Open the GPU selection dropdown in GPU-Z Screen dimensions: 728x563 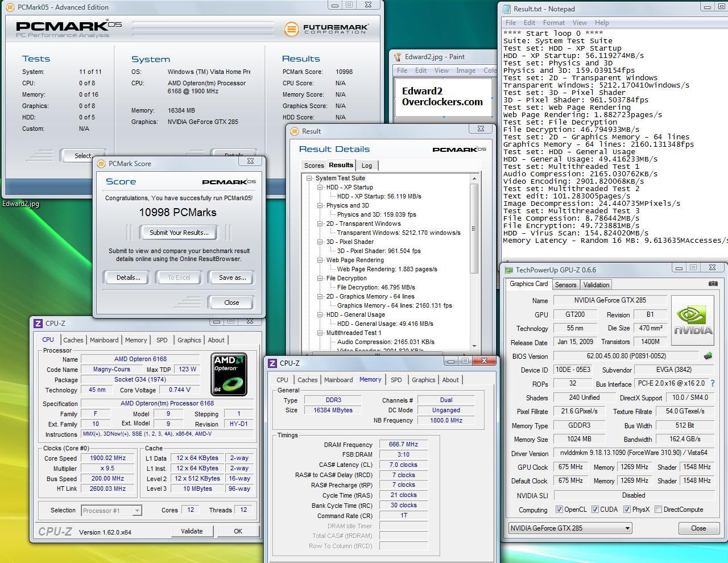570,528
